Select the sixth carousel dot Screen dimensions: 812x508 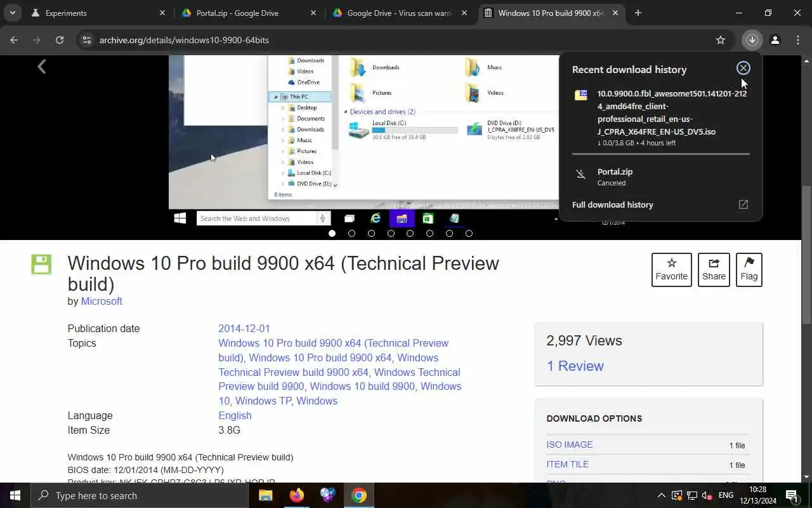[x=429, y=233]
